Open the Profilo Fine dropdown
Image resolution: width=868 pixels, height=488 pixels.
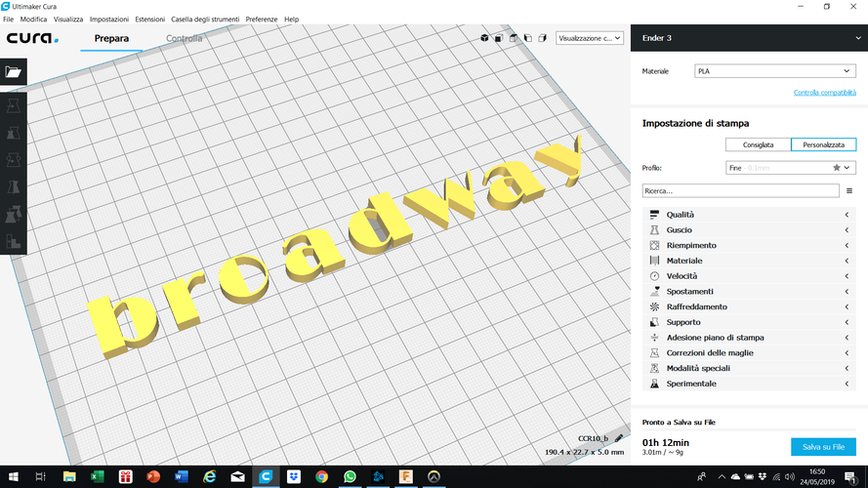[791, 168]
